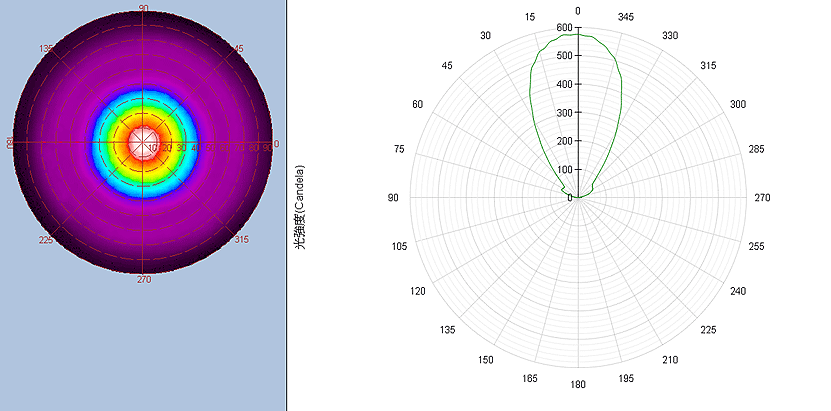Image resolution: width=831 pixels, height=411 pixels.
Task: Click the 600 radial scale label
Action: (564, 28)
